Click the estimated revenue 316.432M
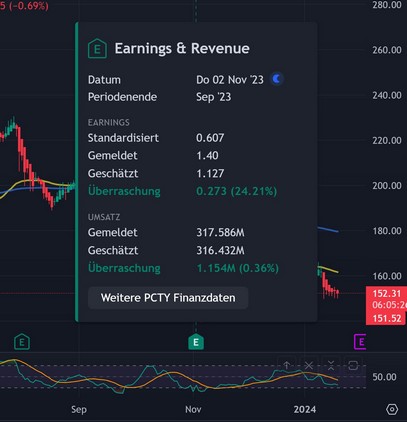The image size is (407, 422). tap(220, 250)
